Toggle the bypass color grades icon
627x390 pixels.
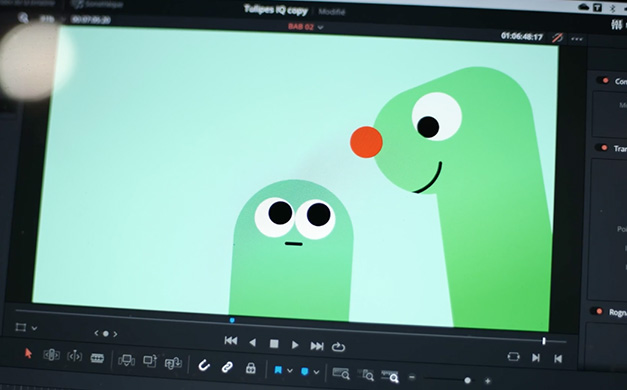557,38
